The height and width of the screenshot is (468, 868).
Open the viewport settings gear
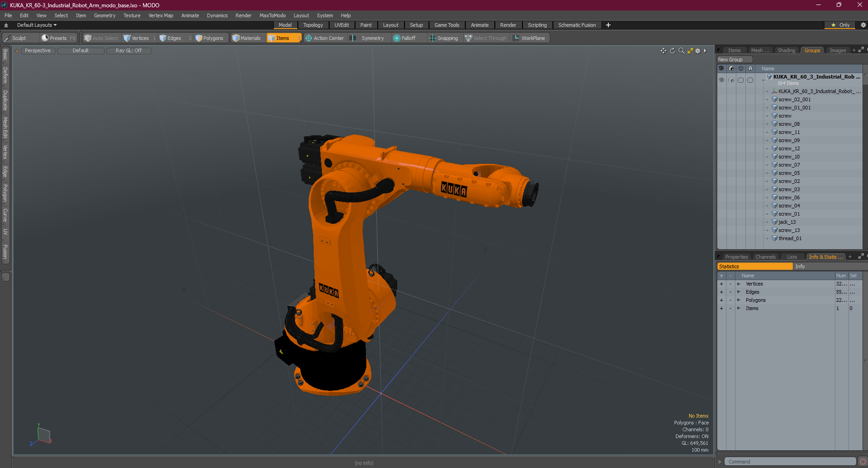pos(698,51)
